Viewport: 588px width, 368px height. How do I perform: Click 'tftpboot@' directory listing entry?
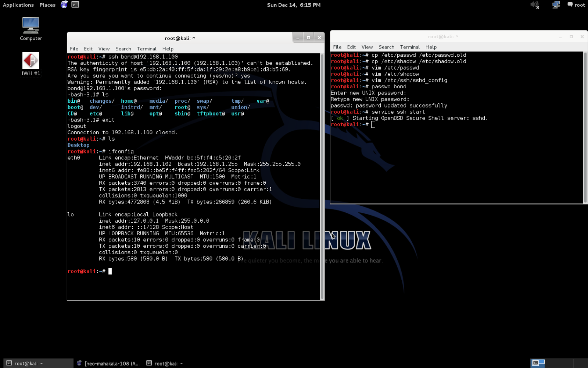[x=211, y=114]
